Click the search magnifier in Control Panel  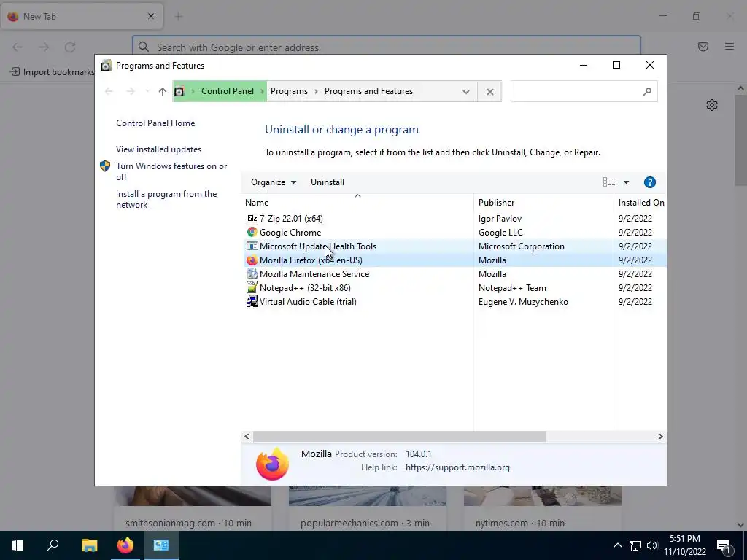click(647, 91)
